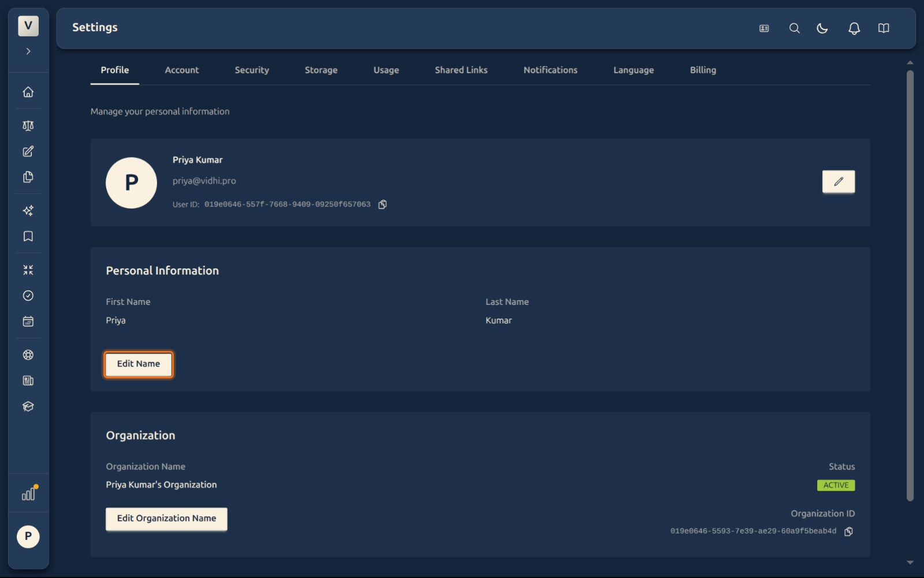Click the large P profile avatar
Viewport: 924px width, 578px height.
pyautogui.click(x=131, y=182)
